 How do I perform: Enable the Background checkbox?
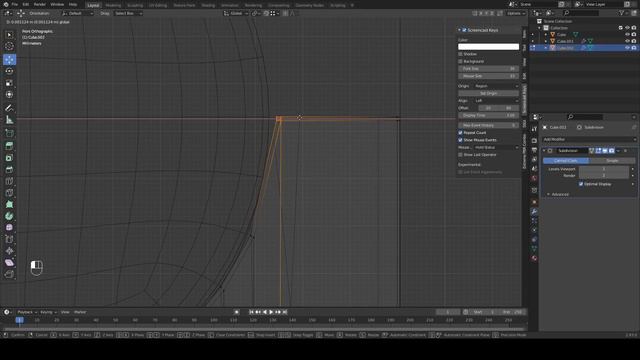460,61
